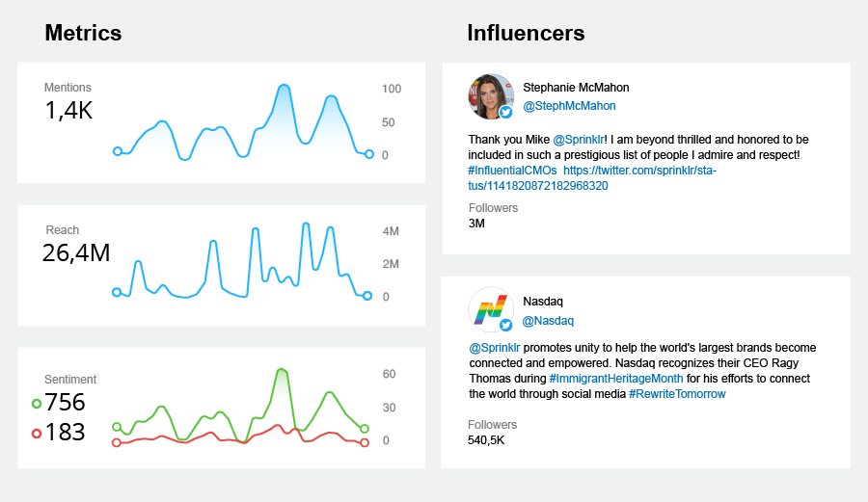Click the red line start point in Sentiment chart

(117, 442)
